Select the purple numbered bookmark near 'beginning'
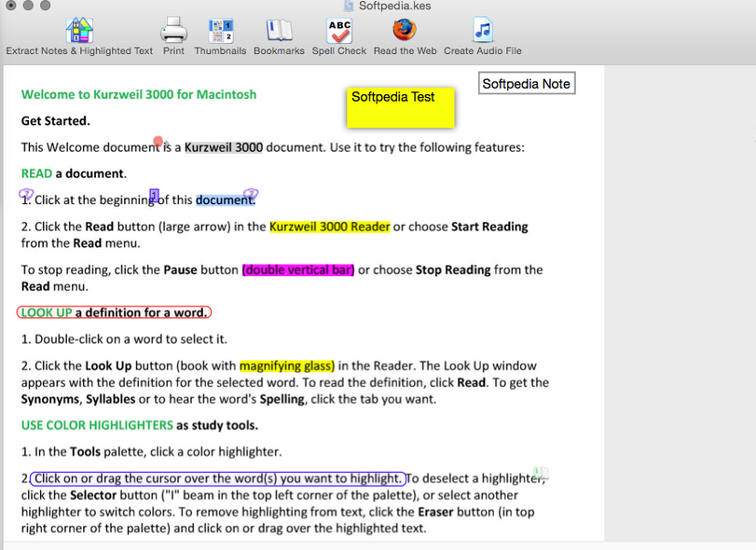 point(154,195)
